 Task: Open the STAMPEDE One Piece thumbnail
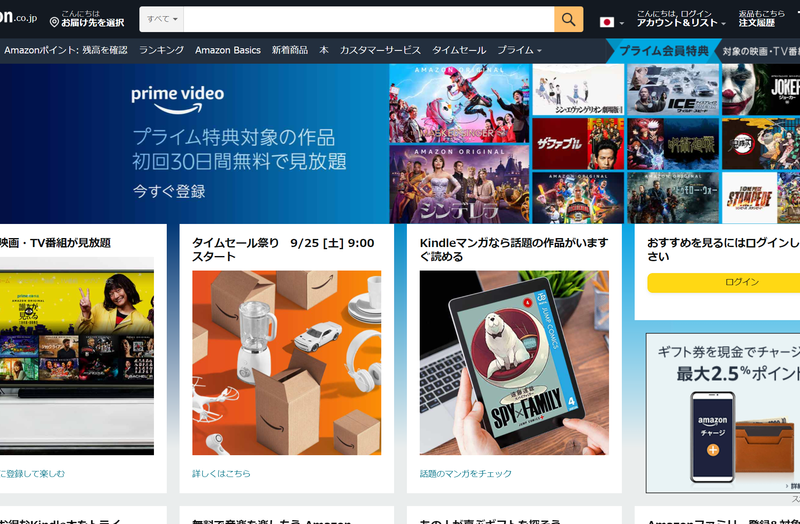coord(761,197)
